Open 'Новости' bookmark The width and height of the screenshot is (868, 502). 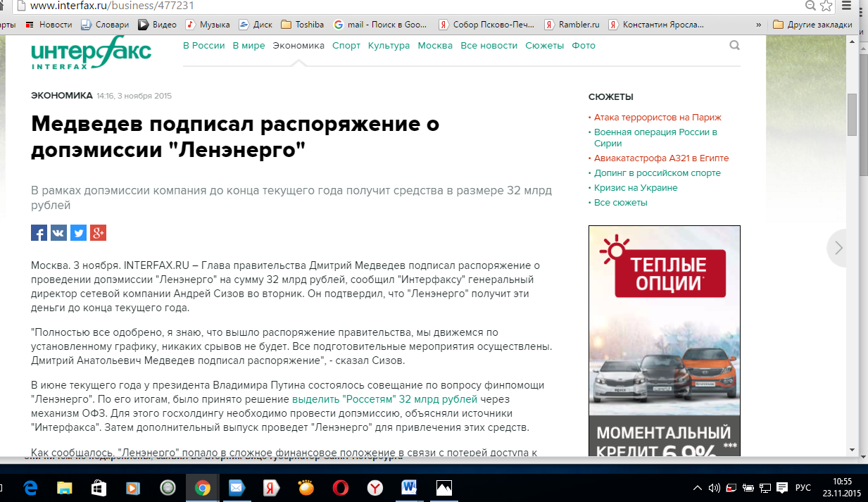point(49,25)
